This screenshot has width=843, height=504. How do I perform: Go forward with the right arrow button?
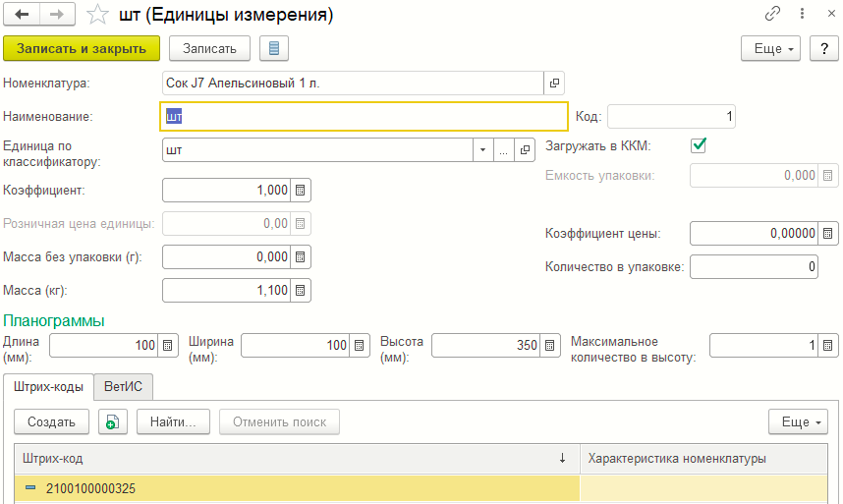[57, 15]
